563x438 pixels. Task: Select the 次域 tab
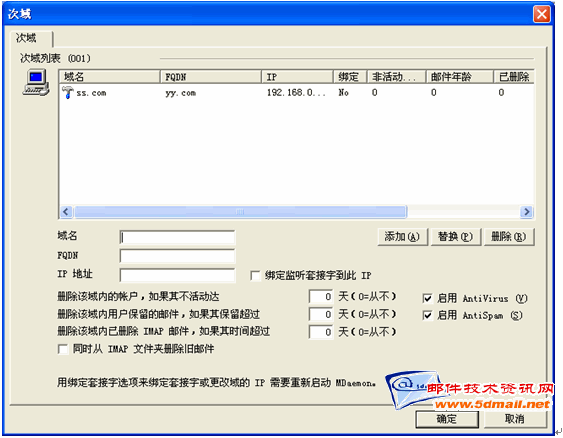pos(27,38)
